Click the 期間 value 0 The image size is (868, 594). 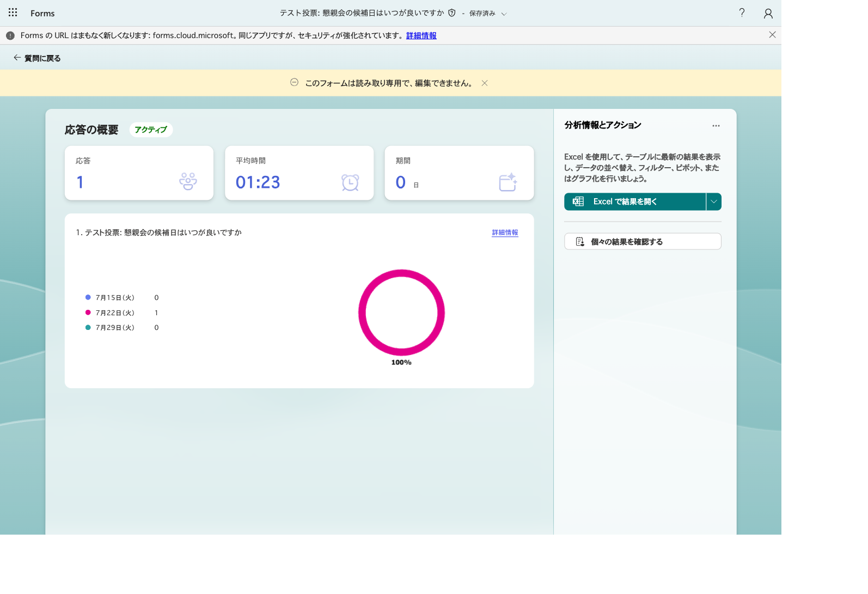[x=401, y=182]
